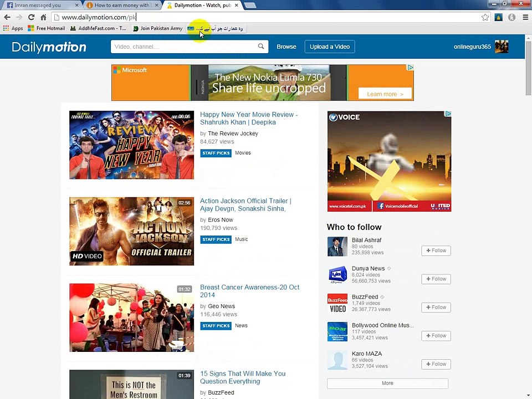Open a new tab button

[250, 5]
